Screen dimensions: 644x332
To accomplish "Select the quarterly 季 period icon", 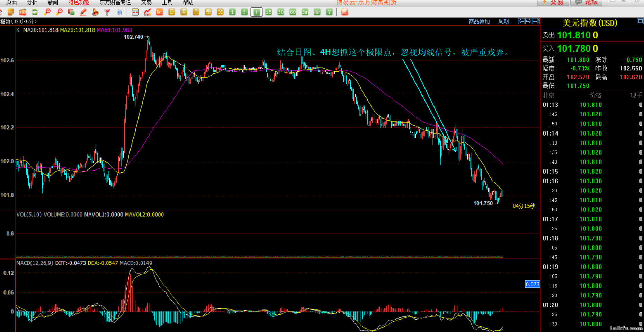I will (x=208, y=12).
